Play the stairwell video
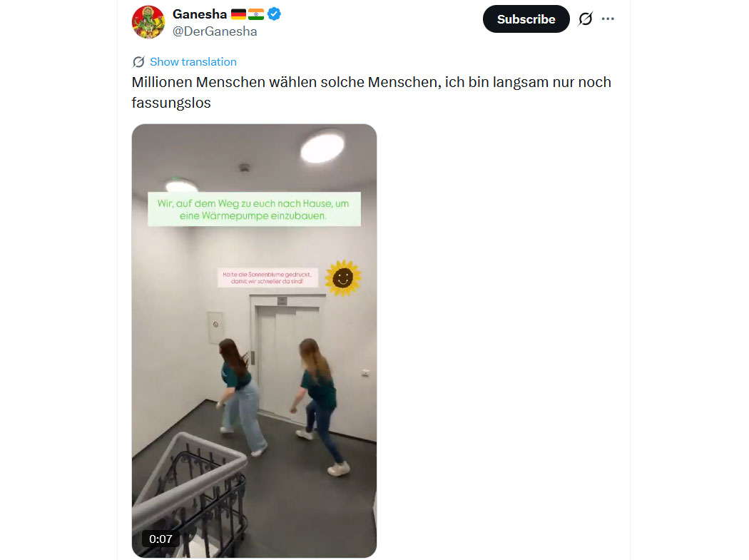This screenshot has height=560, width=749. click(x=254, y=341)
